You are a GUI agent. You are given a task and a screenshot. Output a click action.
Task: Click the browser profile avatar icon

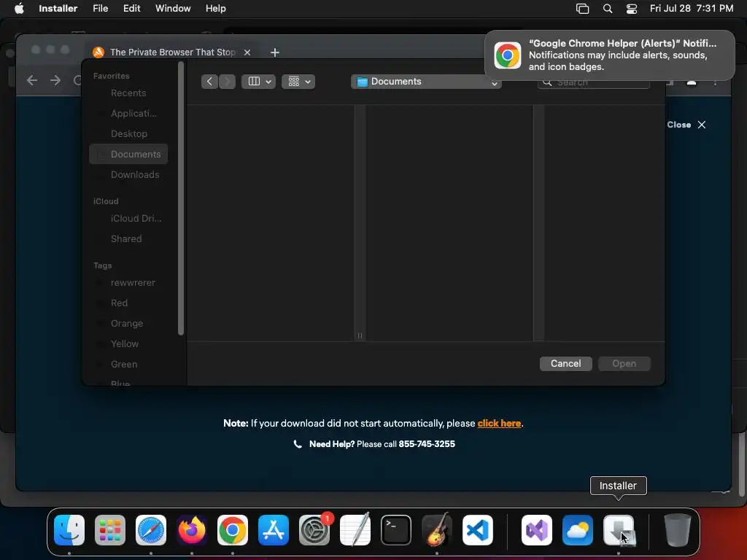tap(692, 82)
